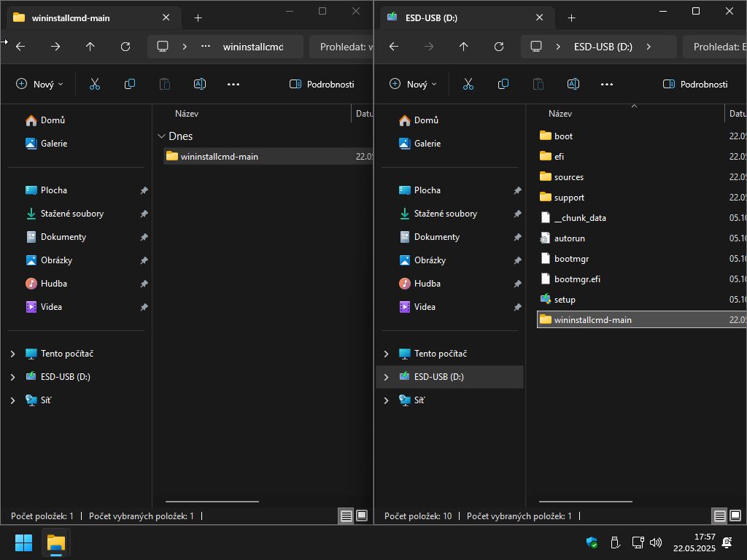This screenshot has height=560, width=747.
Task: Click the search box in left window
Action: click(x=343, y=47)
